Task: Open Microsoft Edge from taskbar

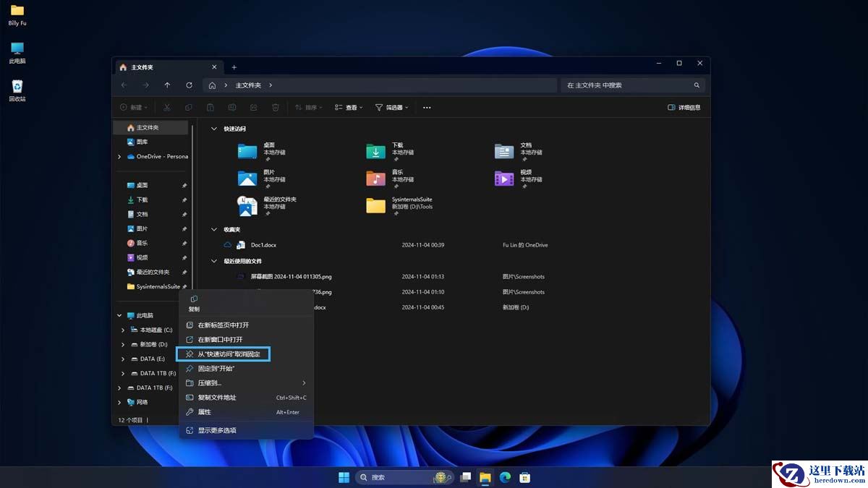Action: click(506, 477)
